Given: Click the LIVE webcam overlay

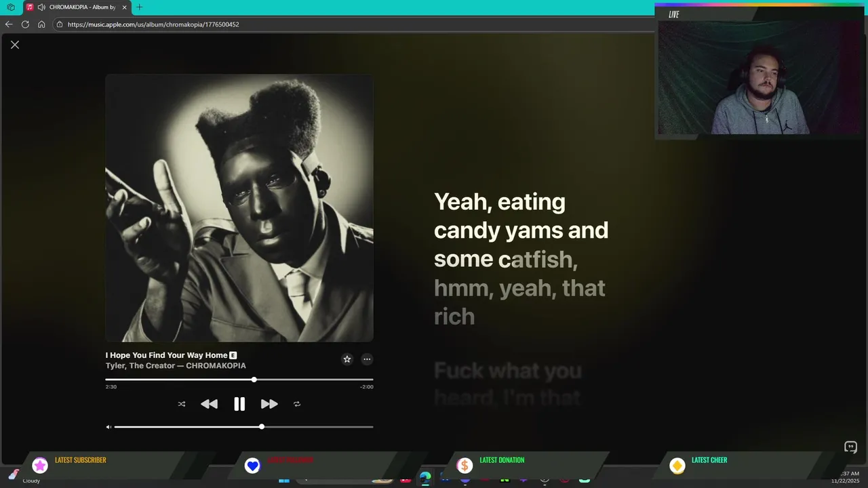Looking at the screenshot, I should point(761,71).
